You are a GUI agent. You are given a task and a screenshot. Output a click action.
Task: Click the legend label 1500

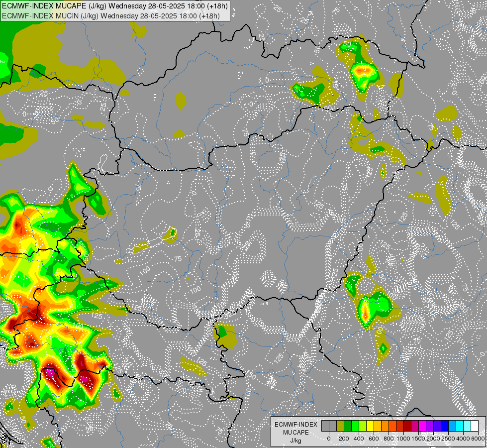(418, 439)
